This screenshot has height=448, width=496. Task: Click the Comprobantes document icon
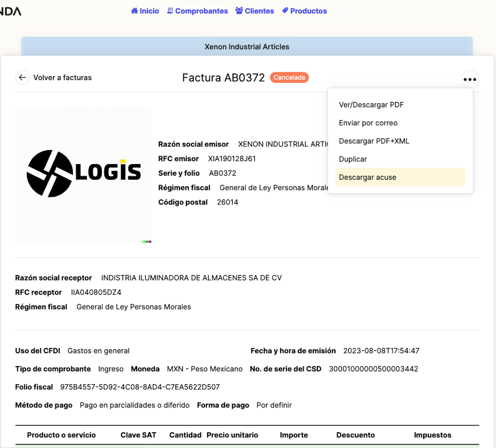170,11
